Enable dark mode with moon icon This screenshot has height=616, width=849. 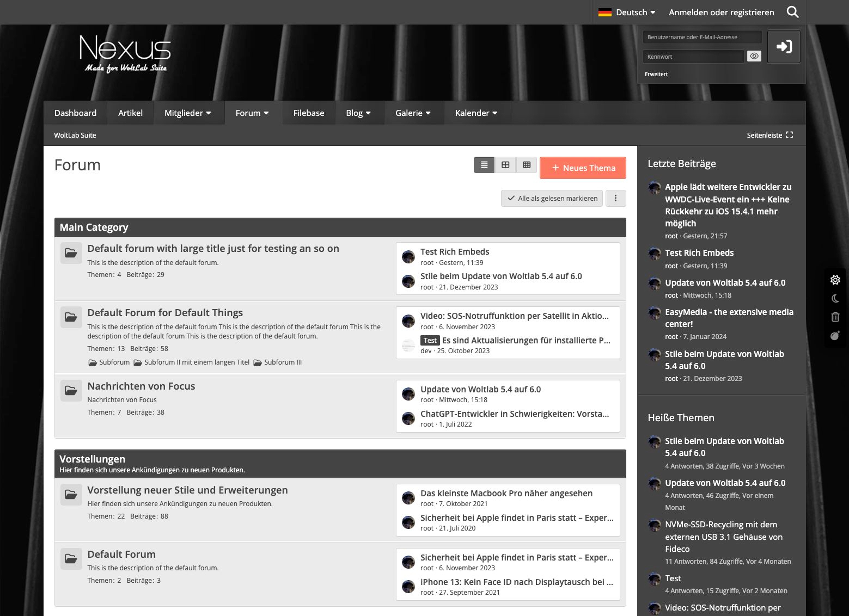835,298
